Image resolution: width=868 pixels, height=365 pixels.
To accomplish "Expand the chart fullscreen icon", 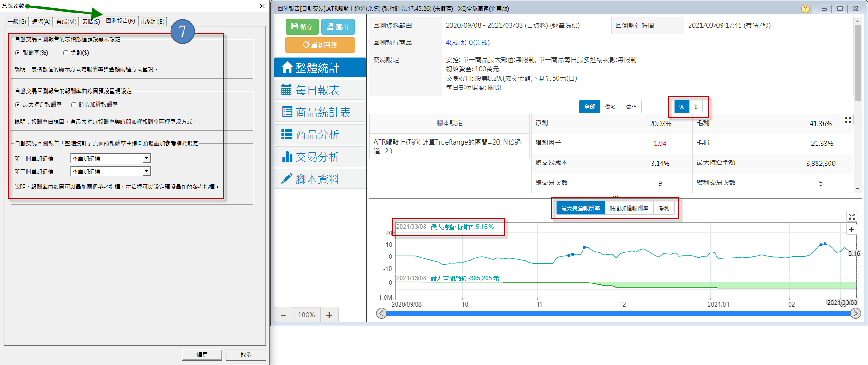I will coord(852,216).
